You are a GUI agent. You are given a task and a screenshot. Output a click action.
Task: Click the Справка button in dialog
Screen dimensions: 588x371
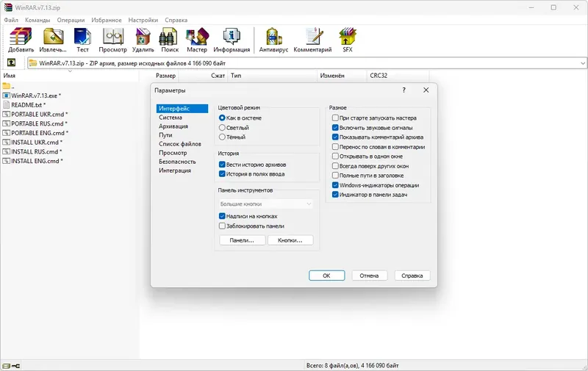pyautogui.click(x=412, y=275)
